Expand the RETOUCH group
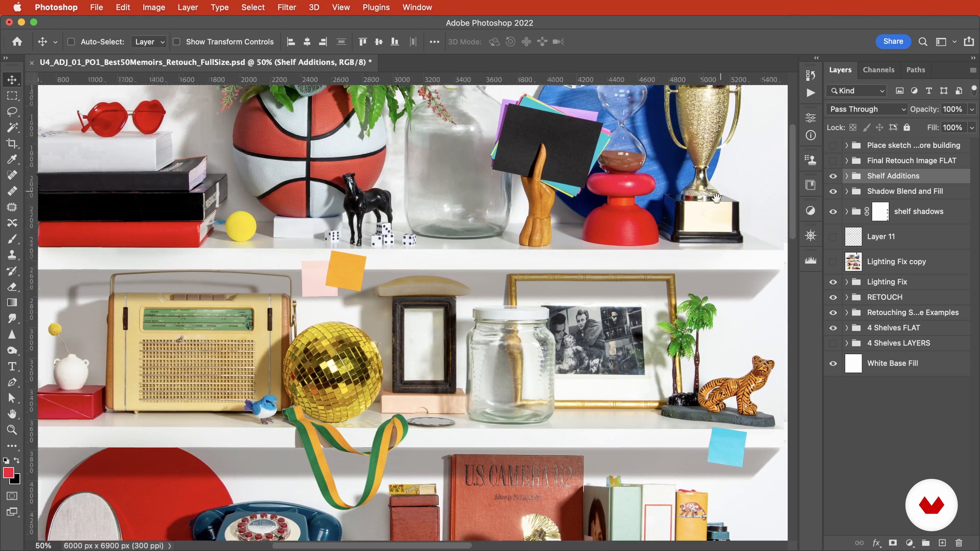The image size is (980, 551). [x=847, y=297]
